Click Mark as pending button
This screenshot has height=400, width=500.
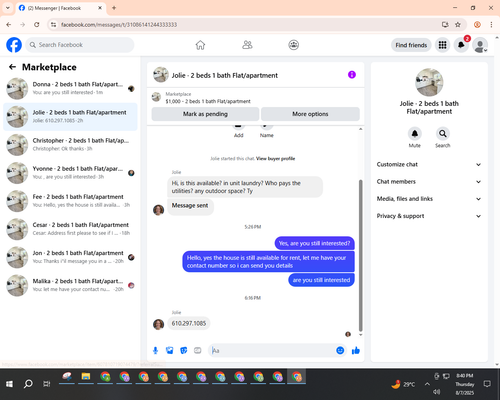point(205,114)
